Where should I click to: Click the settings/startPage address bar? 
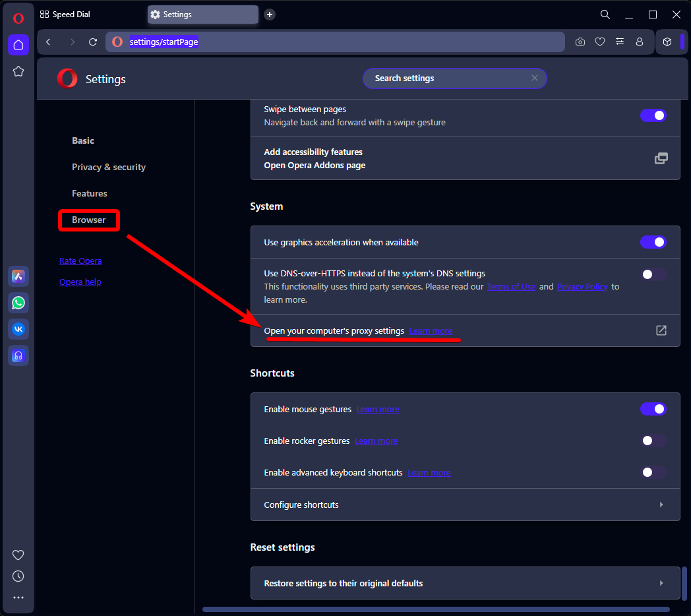(x=335, y=42)
